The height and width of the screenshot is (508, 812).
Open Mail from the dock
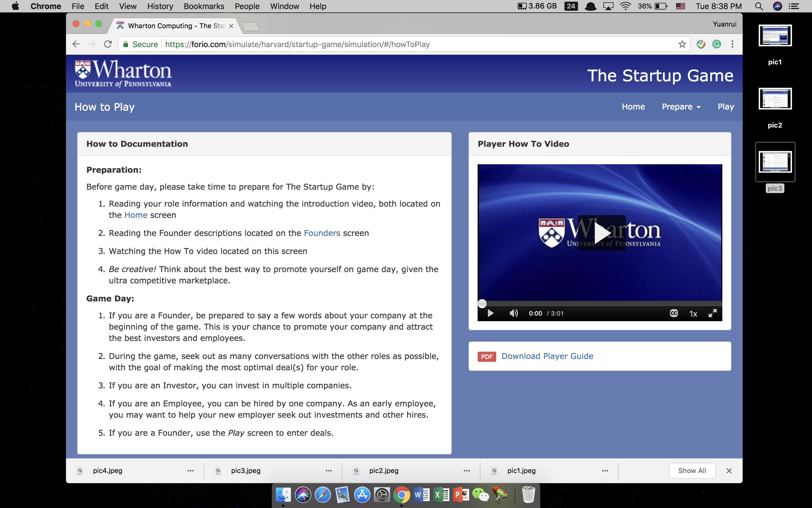(x=342, y=495)
